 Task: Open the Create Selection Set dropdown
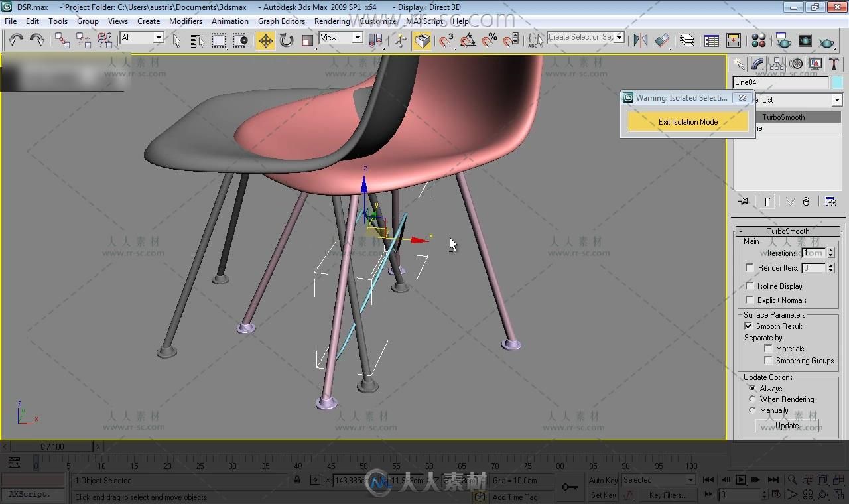pyautogui.click(x=620, y=38)
